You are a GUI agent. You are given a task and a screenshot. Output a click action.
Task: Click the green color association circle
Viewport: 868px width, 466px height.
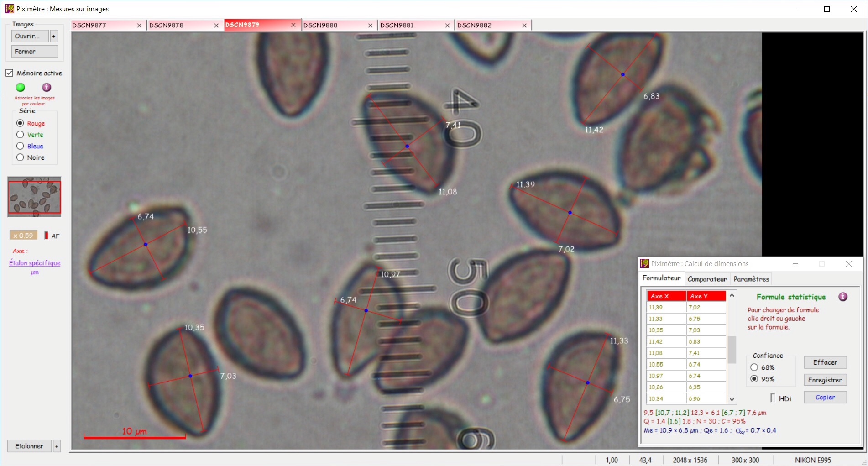(x=21, y=87)
